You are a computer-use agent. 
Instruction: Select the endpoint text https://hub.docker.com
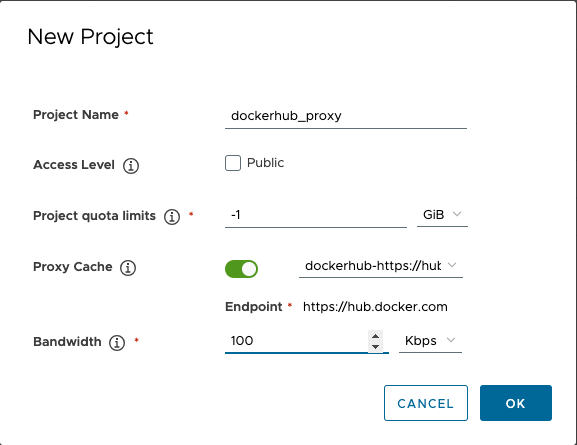point(375,307)
